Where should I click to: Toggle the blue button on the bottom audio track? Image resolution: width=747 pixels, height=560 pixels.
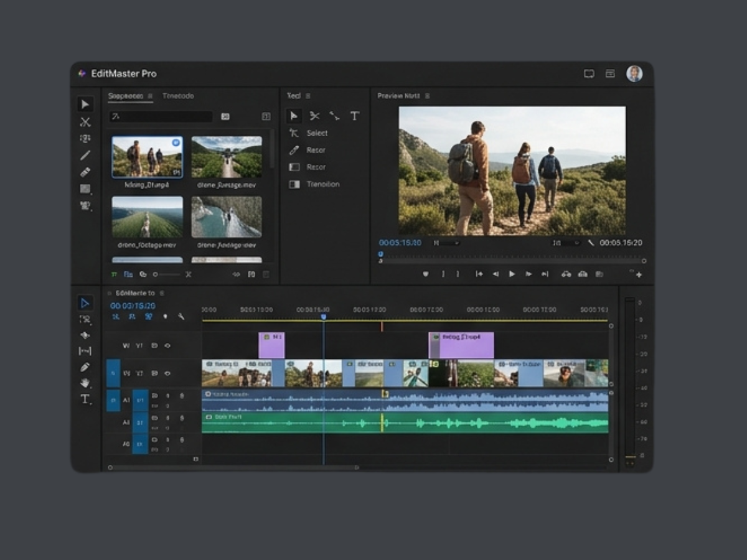141,444
